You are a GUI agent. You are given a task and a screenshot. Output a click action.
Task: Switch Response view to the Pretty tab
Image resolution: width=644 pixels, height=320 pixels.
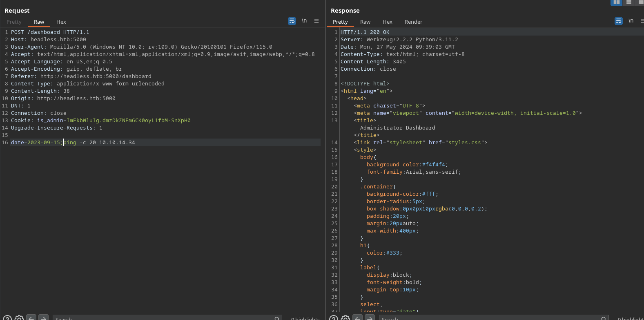click(x=340, y=22)
